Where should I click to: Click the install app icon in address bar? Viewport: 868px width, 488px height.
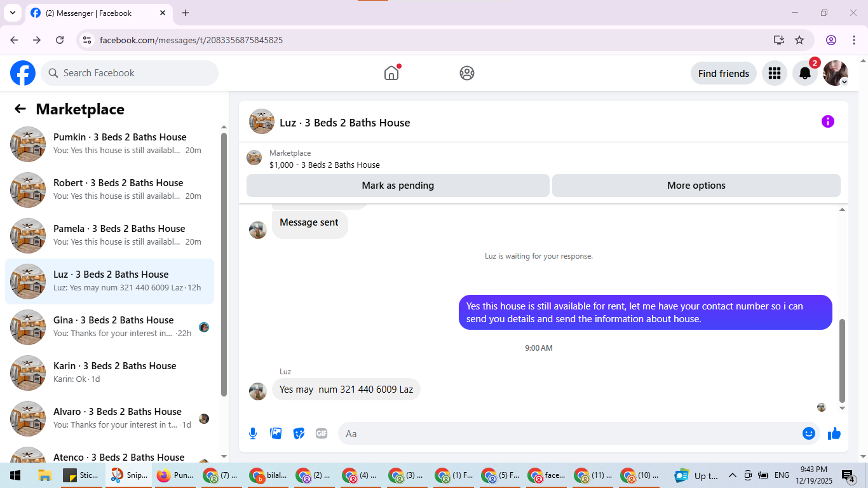point(779,40)
